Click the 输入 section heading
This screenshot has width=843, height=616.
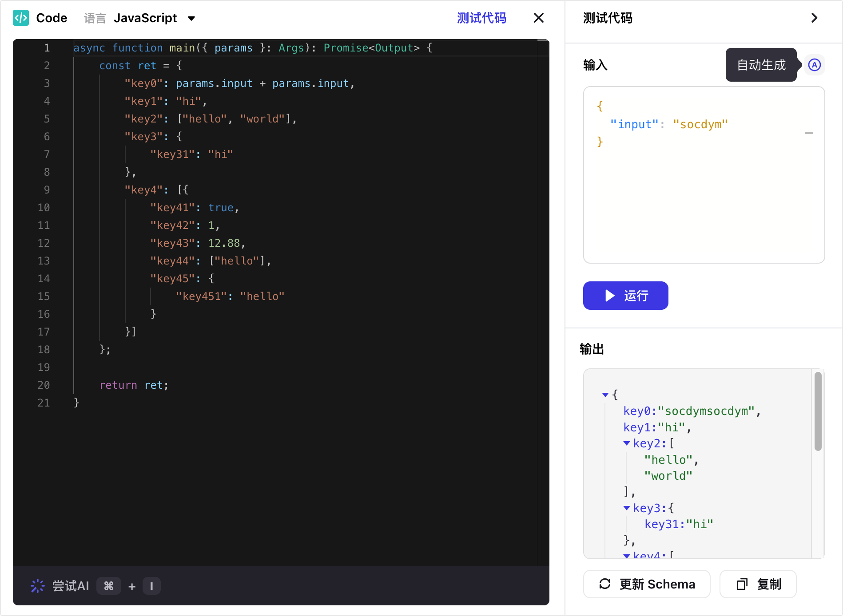point(595,65)
